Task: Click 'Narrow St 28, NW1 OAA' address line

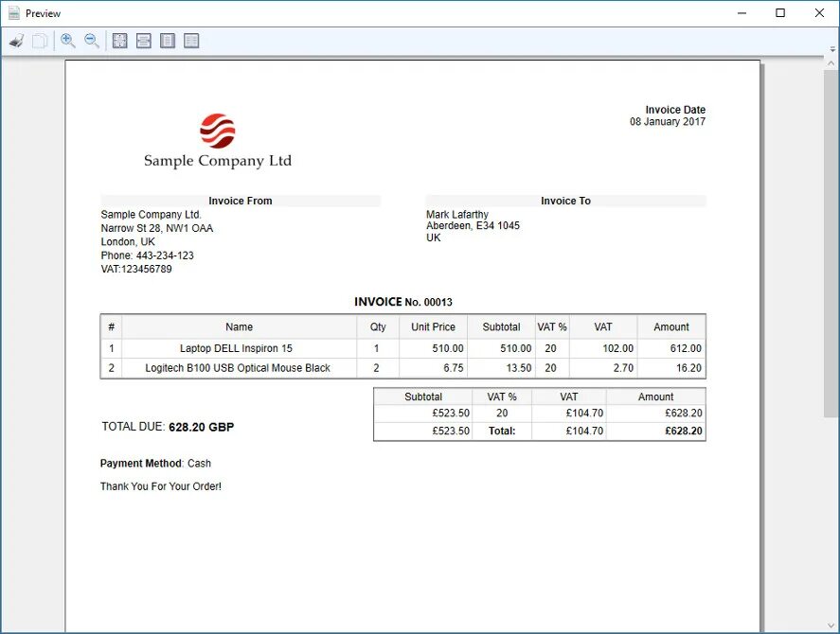Action: click(x=157, y=228)
